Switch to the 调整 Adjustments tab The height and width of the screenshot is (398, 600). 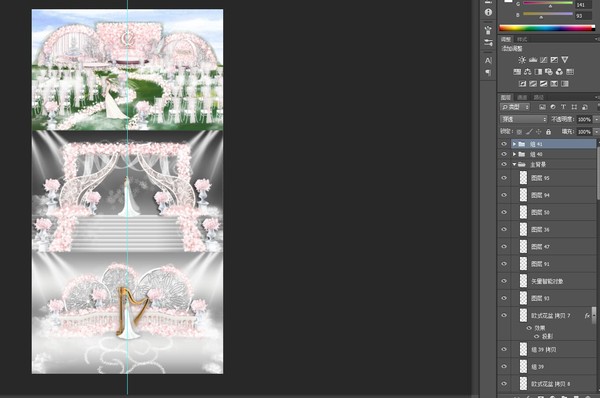[x=506, y=39]
